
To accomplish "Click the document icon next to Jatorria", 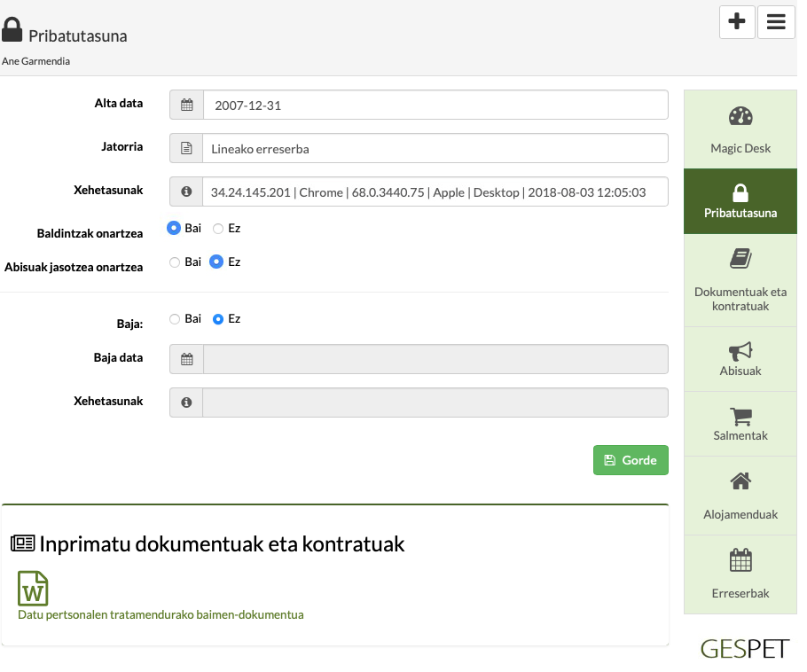I will click(x=186, y=149).
